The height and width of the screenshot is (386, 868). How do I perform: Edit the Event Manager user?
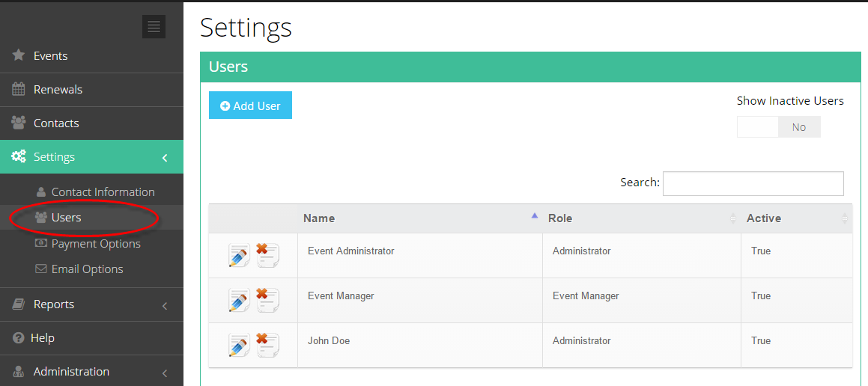click(x=239, y=300)
